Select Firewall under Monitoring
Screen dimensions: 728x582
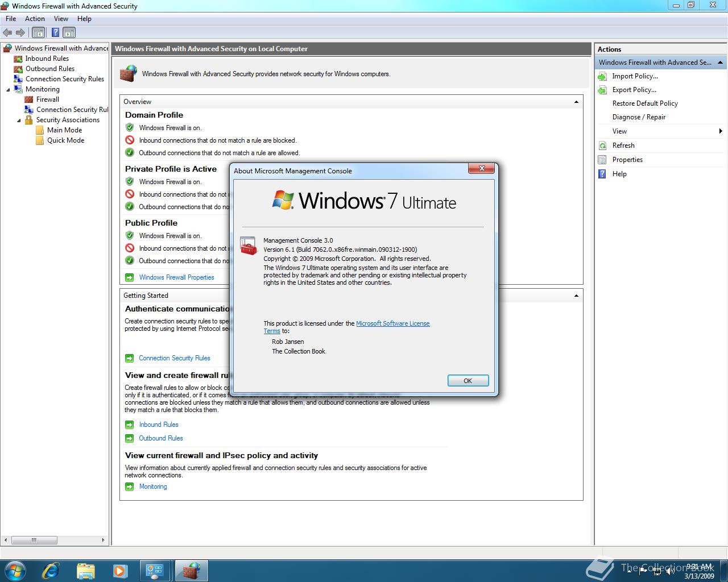coord(47,99)
